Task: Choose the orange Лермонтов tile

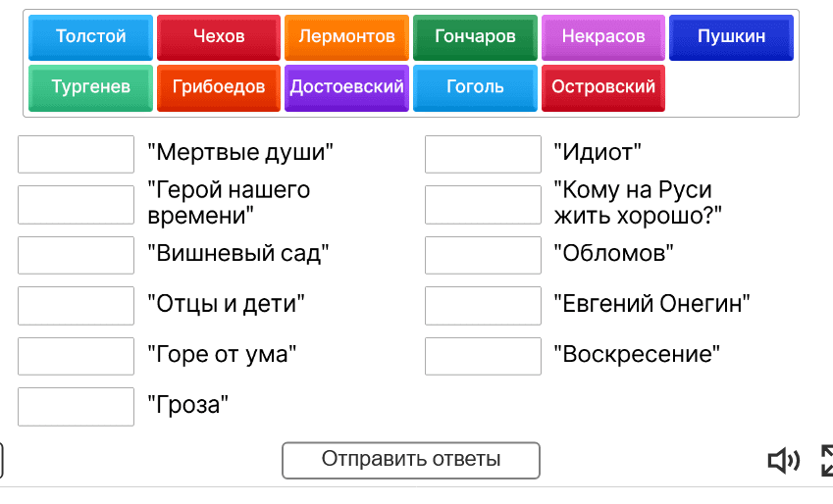Action: pyautogui.click(x=346, y=37)
